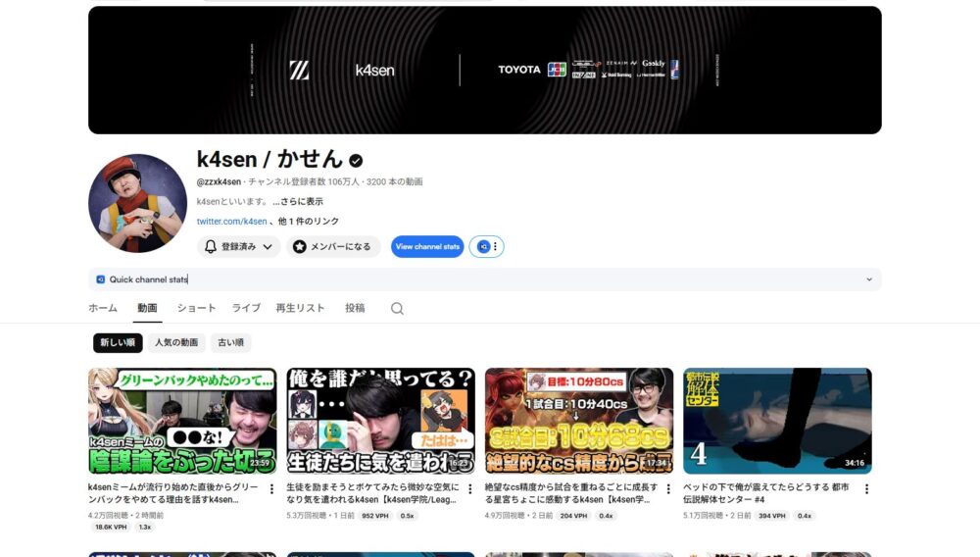
Task: Open the more menu for the 絶望なcs精度 video
Action: pos(668,489)
